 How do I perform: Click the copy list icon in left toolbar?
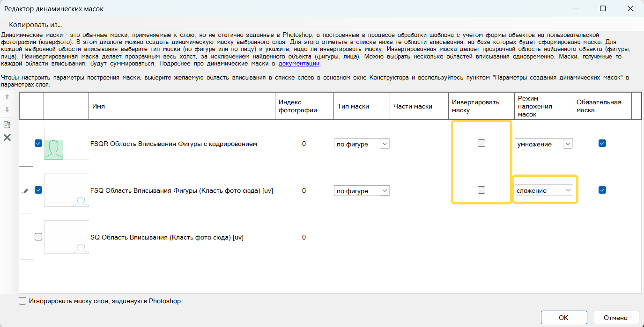[7, 124]
